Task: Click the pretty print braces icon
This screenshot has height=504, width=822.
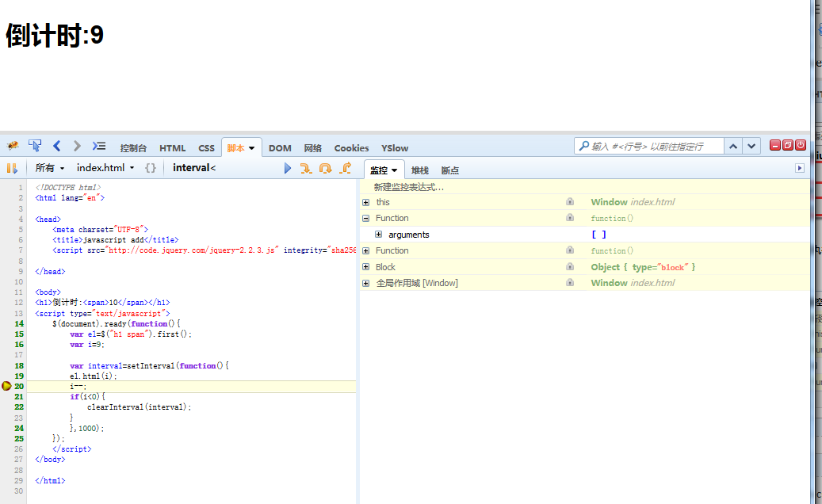Action: click(x=151, y=168)
